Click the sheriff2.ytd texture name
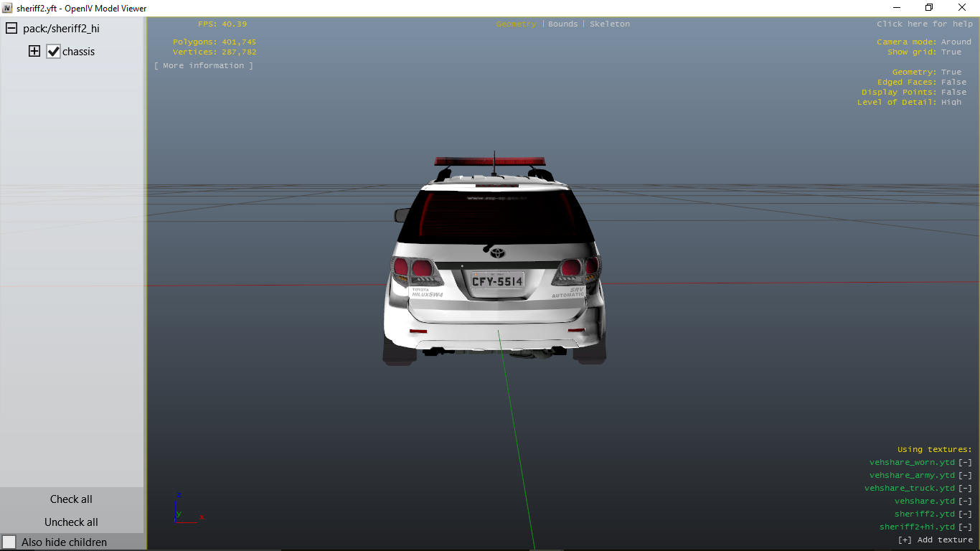The width and height of the screenshot is (980, 551). click(x=925, y=514)
